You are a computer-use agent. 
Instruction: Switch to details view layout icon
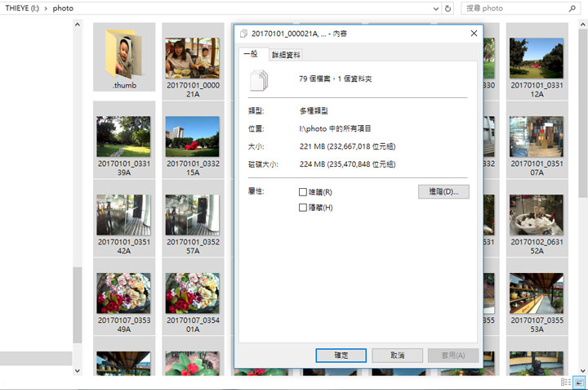pos(565,382)
